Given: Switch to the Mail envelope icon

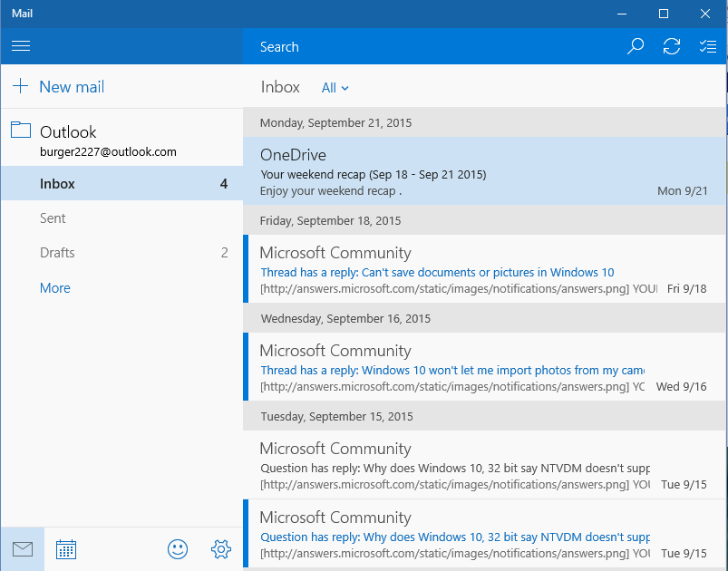Looking at the screenshot, I should pos(23,549).
